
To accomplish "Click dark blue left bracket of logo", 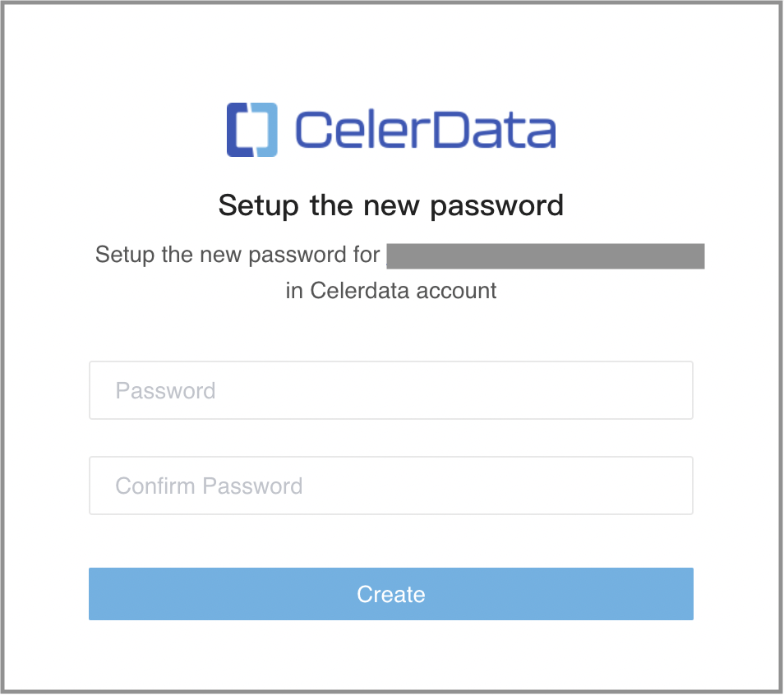I will pos(238,130).
